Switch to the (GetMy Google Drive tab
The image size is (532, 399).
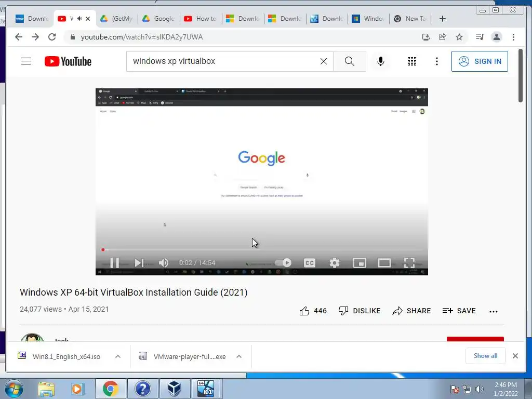click(x=117, y=19)
